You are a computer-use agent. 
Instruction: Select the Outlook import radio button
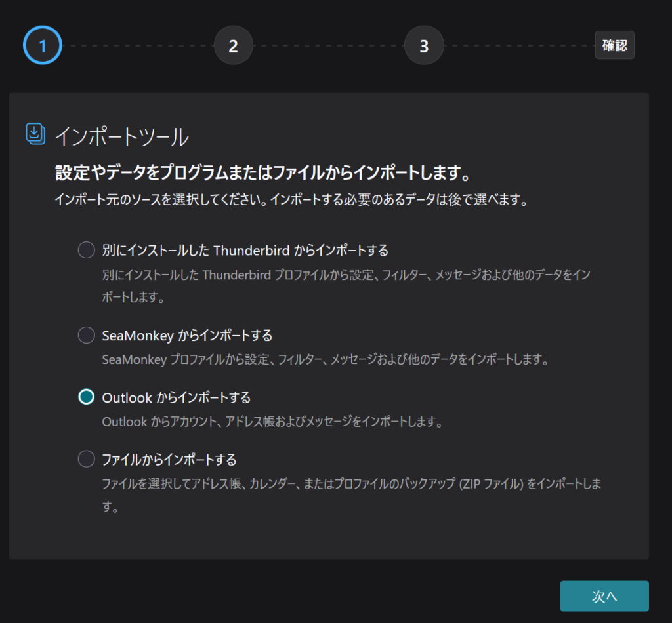click(x=87, y=397)
